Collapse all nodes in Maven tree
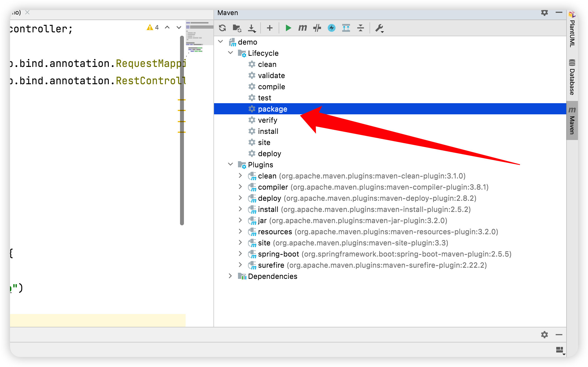588x367 pixels. [x=361, y=28]
